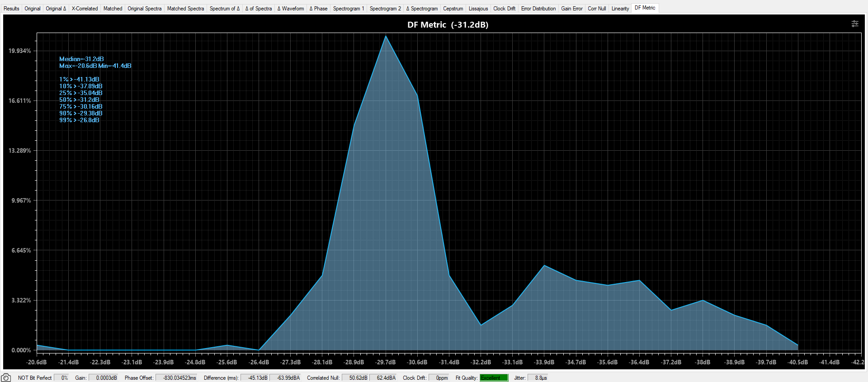
Task: Open the Original Spectra tab
Action: click(x=144, y=9)
